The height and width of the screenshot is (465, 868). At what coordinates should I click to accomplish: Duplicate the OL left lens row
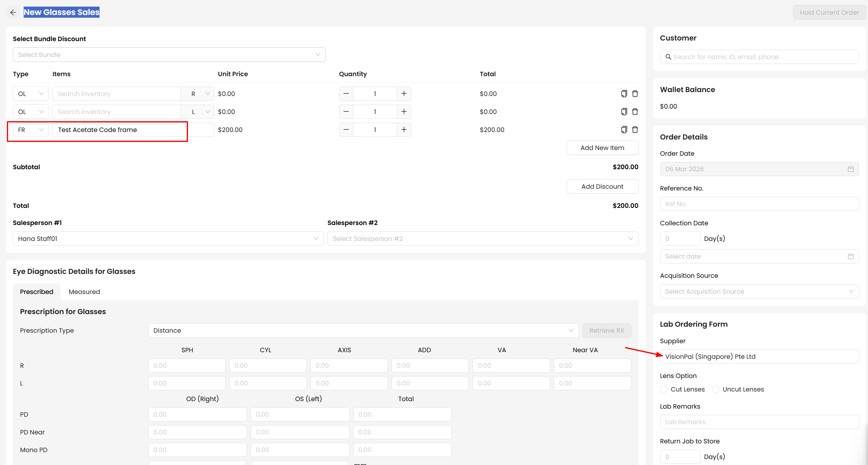[x=624, y=112]
